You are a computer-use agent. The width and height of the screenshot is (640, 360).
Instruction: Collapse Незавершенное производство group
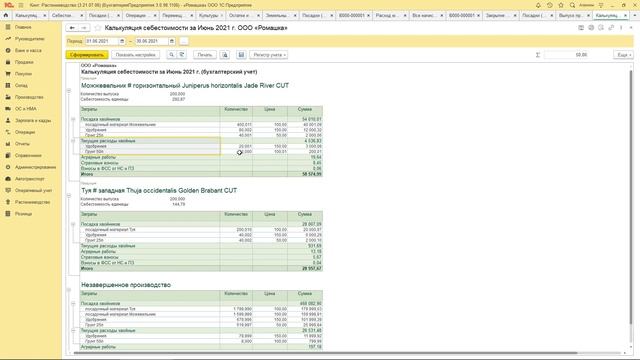69,290
